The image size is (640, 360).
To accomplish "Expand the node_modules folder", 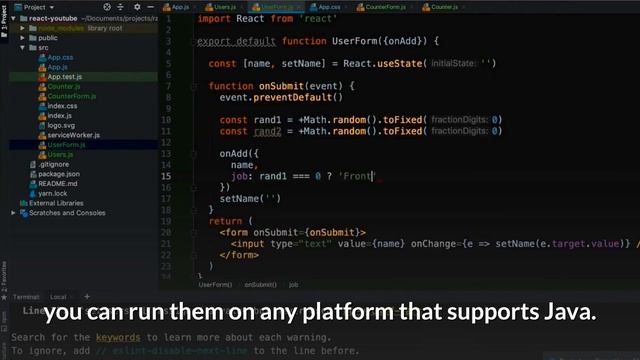I will coord(22,28).
